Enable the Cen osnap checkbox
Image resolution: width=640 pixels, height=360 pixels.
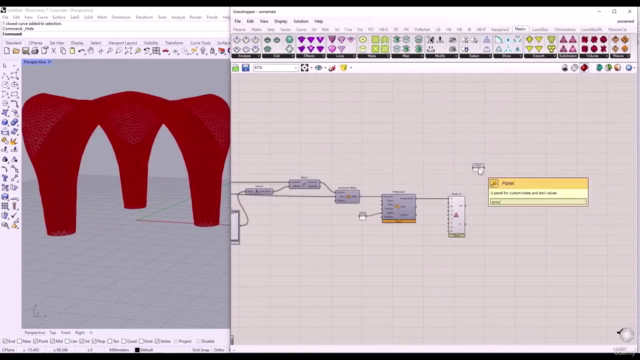pyautogui.click(x=67, y=341)
